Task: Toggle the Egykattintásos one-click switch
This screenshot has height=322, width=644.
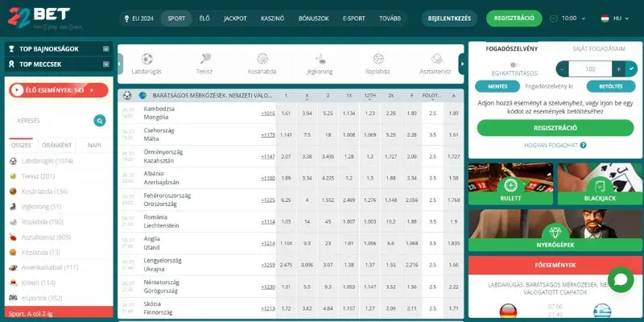Action: [x=513, y=65]
